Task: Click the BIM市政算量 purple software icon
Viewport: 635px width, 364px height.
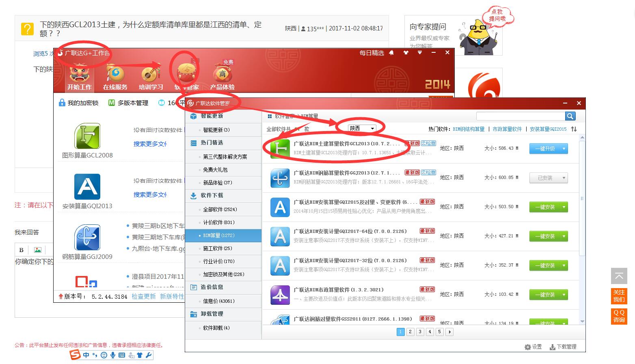Action: [x=280, y=295]
